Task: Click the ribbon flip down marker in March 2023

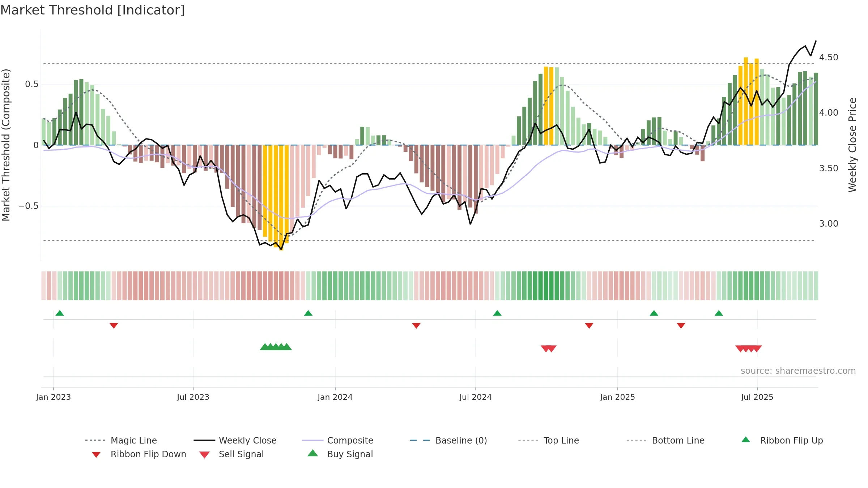Action: point(114,326)
